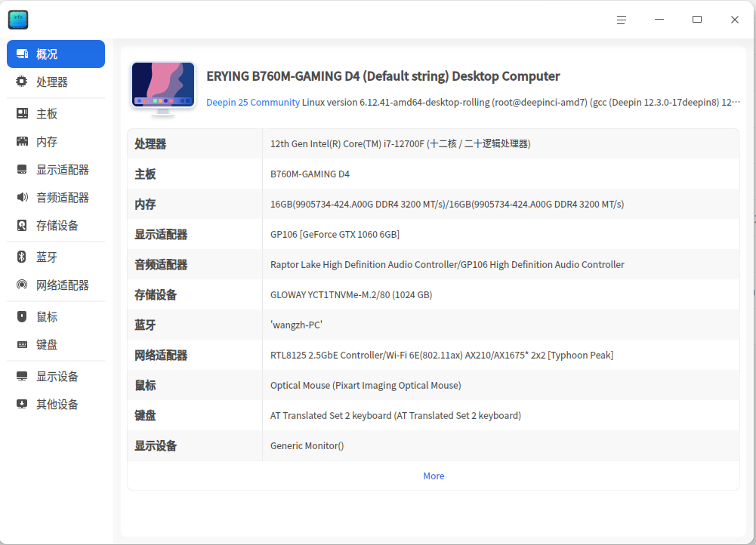Click the 音频适配器 row header in table

161,264
